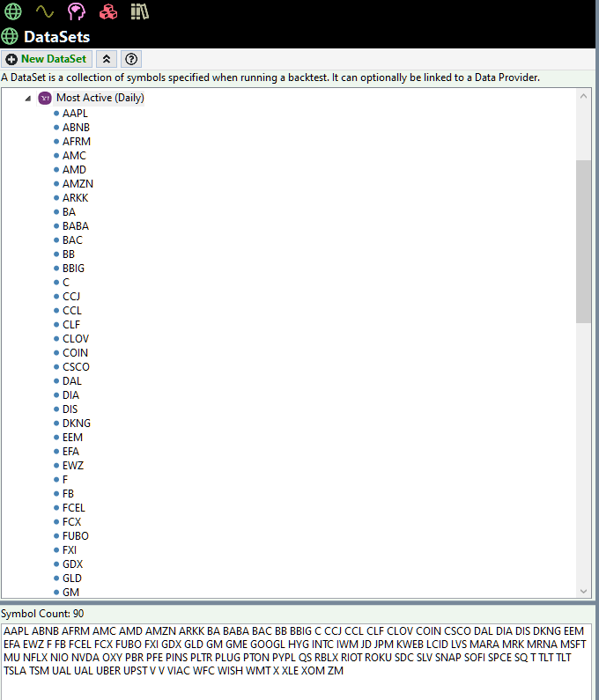Image resolution: width=599 pixels, height=700 pixels.
Task: Select the CCJ symbol
Action: [71, 297]
